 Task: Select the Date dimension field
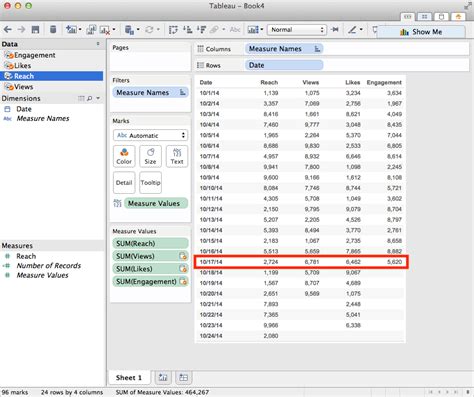point(24,109)
